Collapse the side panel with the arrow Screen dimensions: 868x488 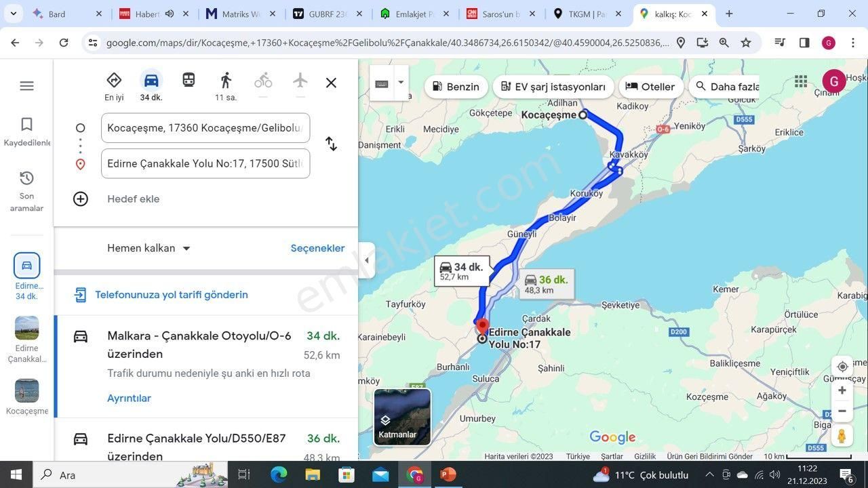tap(367, 260)
